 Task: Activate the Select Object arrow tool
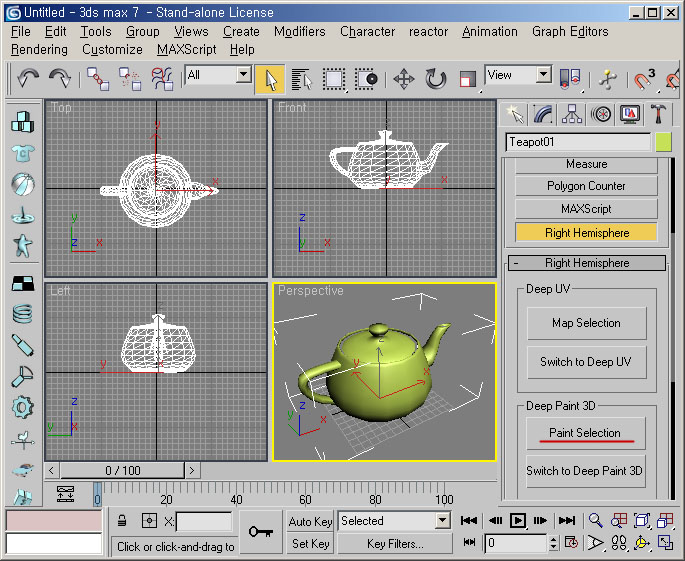click(x=270, y=80)
